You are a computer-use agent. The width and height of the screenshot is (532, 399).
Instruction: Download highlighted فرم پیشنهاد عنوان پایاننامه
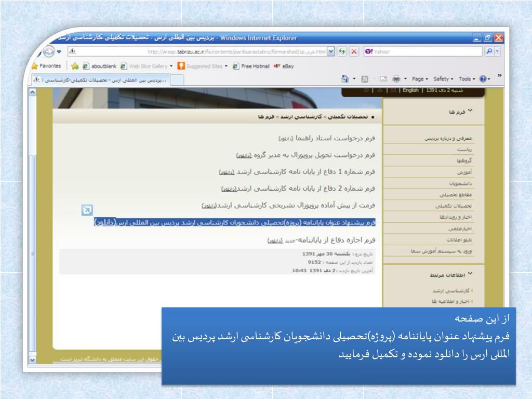[105, 222]
